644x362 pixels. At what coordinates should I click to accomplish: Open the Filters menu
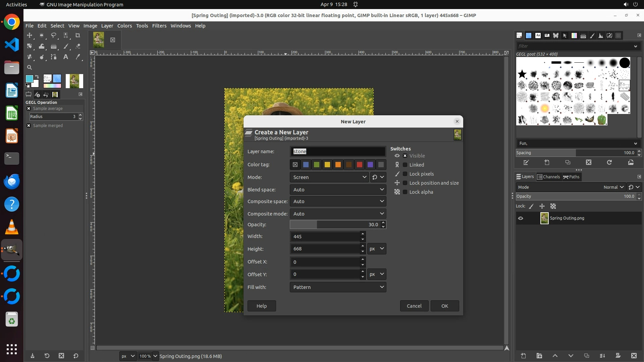[159, 26]
